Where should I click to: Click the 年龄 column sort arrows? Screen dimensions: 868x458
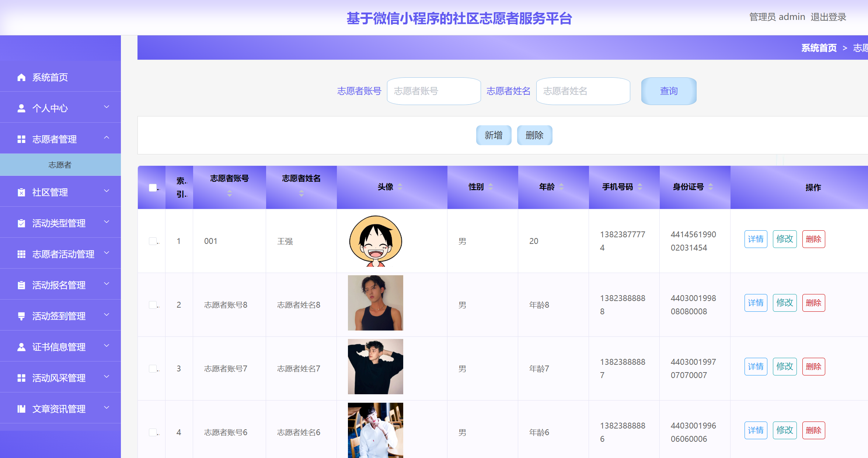pyautogui.click(x=561, y=187)
